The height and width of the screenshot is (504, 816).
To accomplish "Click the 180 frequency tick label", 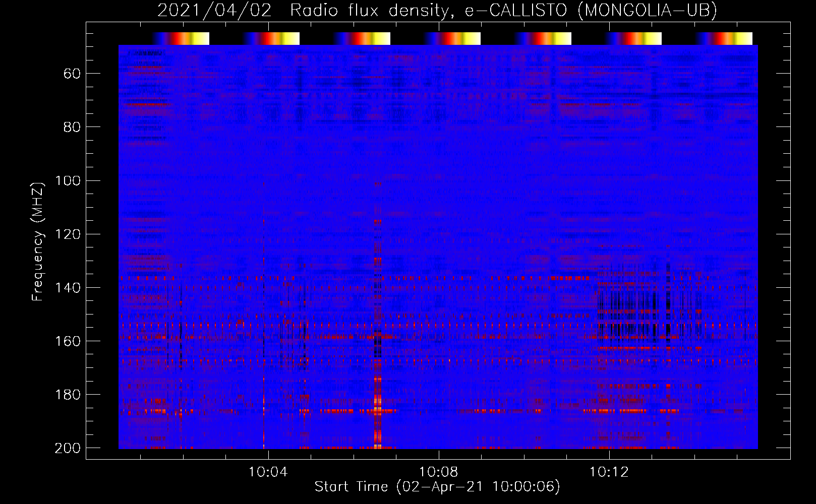I will coord(68,394).
